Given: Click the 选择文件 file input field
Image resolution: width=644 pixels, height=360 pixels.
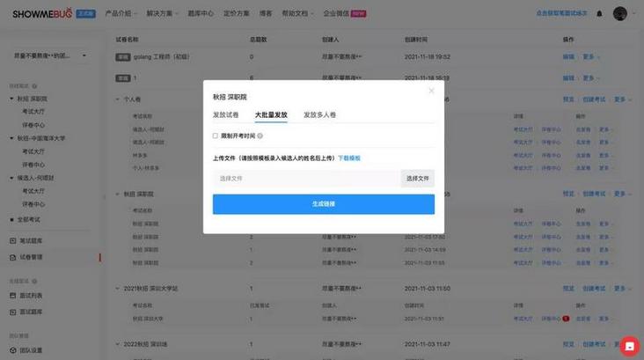Looking at the screenshot, I should (x=306, y=179).
